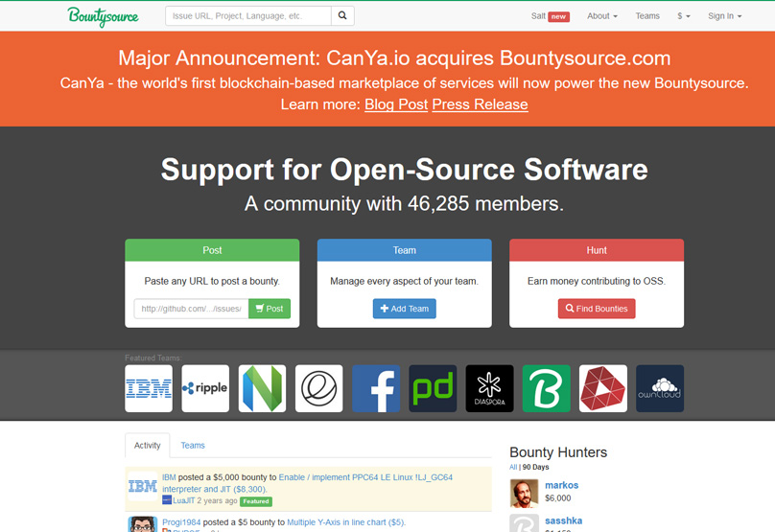Open the Neovim featured team logo
The height and width of the screenshot is (532, 775).
pyautogui.click(x=262, y=388)
